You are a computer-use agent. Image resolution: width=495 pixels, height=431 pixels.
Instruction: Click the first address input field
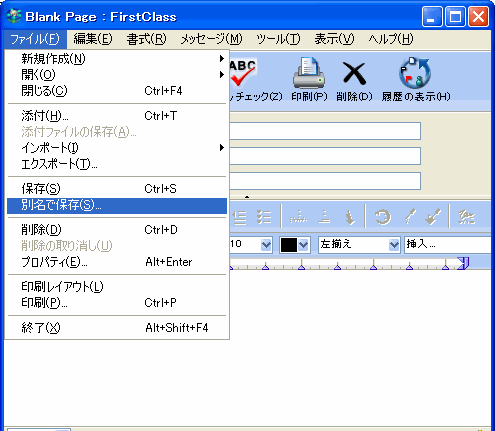(x=325, y=131)
